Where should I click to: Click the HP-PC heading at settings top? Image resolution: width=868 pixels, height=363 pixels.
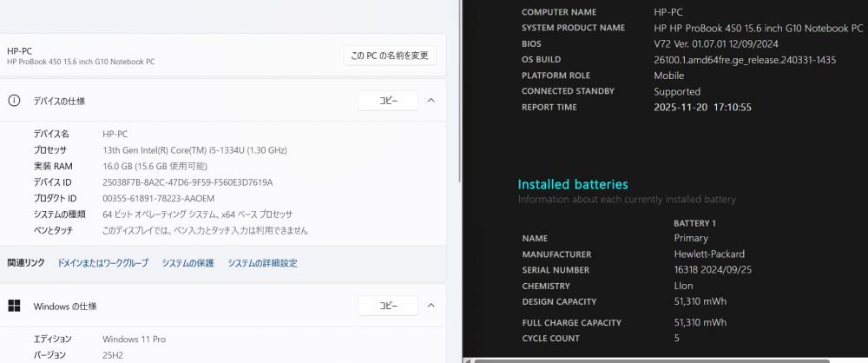coord(20,51)
